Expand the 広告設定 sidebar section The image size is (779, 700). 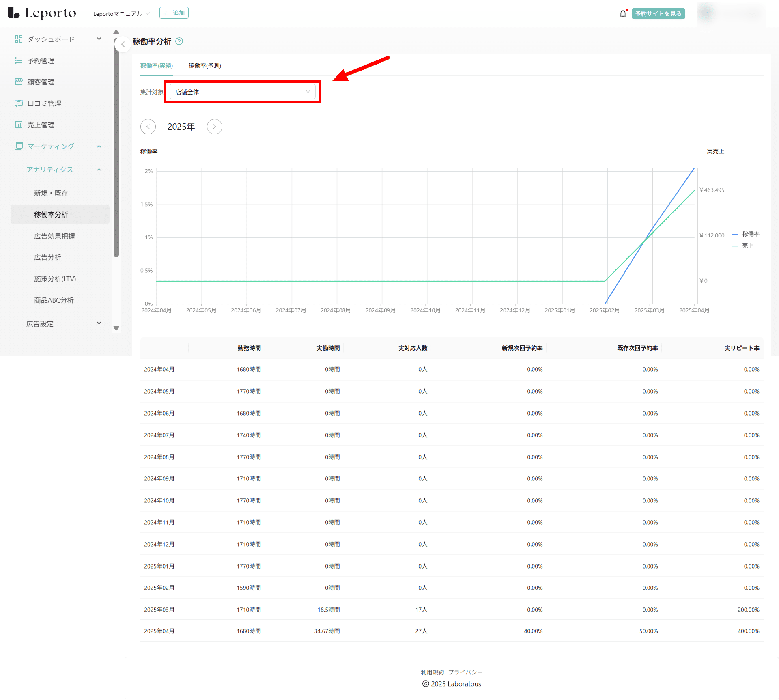(99, 323)
